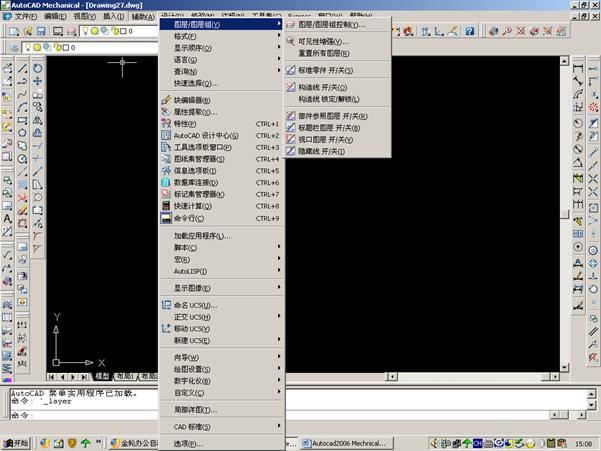
Task: Click layer color square in second layer box
Action: (x=66, y=48)
